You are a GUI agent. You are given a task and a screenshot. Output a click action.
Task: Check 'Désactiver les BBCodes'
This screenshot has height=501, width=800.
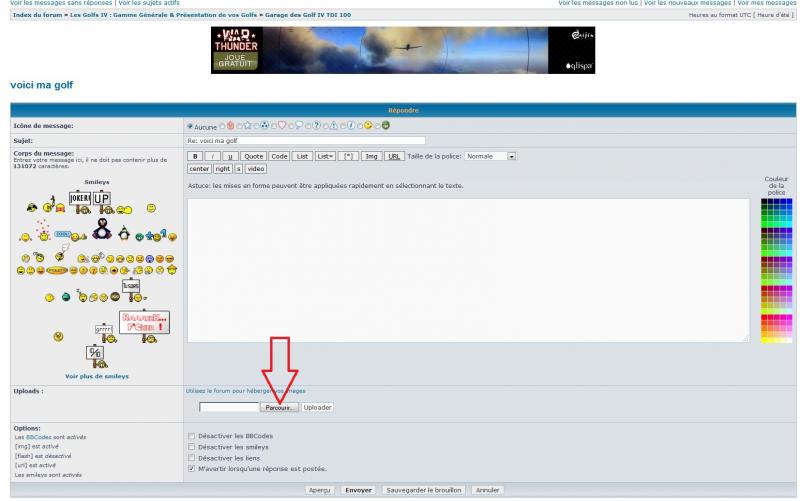point(192,436)
